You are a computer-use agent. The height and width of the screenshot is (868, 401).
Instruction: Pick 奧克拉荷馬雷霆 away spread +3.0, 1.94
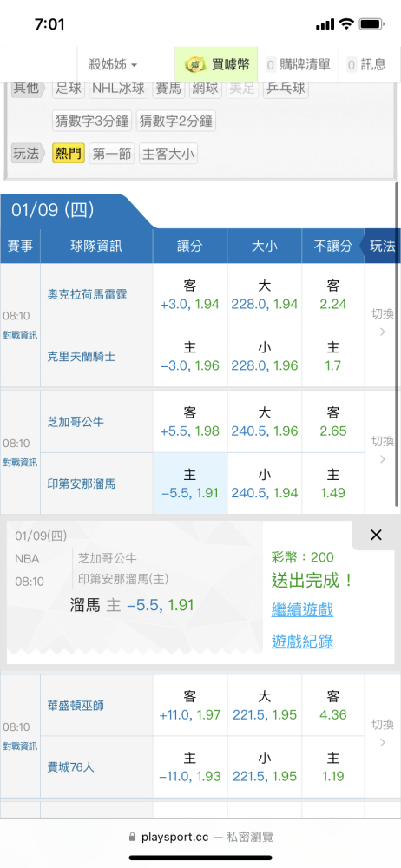(x=190, y=294)
